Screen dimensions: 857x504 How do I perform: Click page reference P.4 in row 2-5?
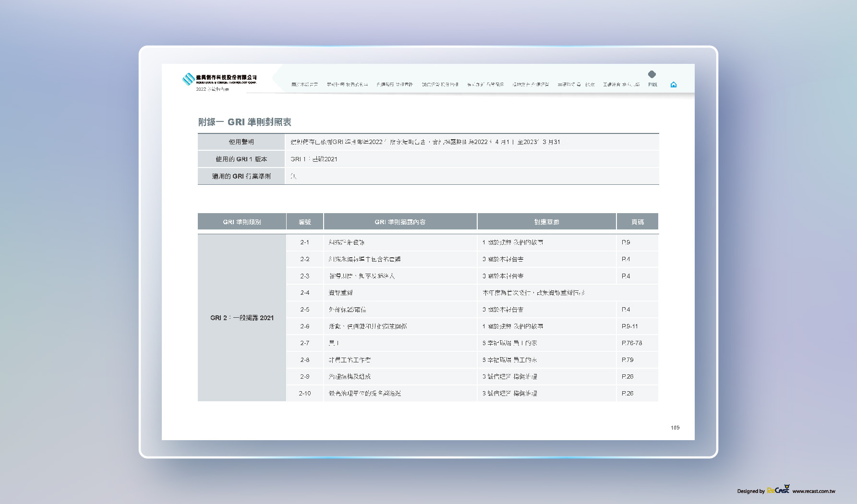coord(626,310)
